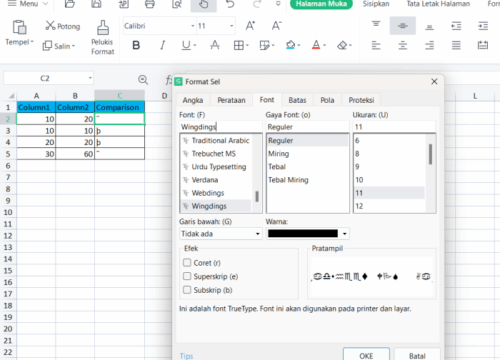The height and width of the screenshot is (360, 500).
Task: Open the underline style arrow
Action: point(195,45)
